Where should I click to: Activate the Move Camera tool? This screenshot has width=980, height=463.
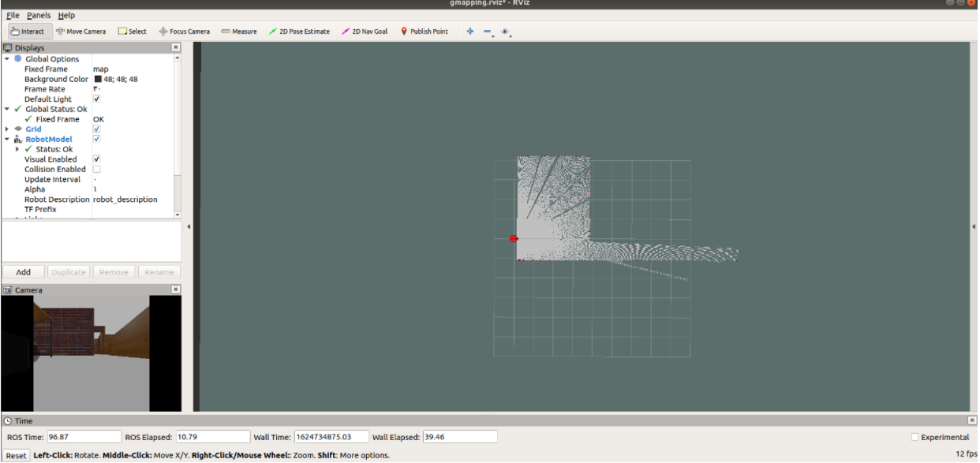point(81,31)
